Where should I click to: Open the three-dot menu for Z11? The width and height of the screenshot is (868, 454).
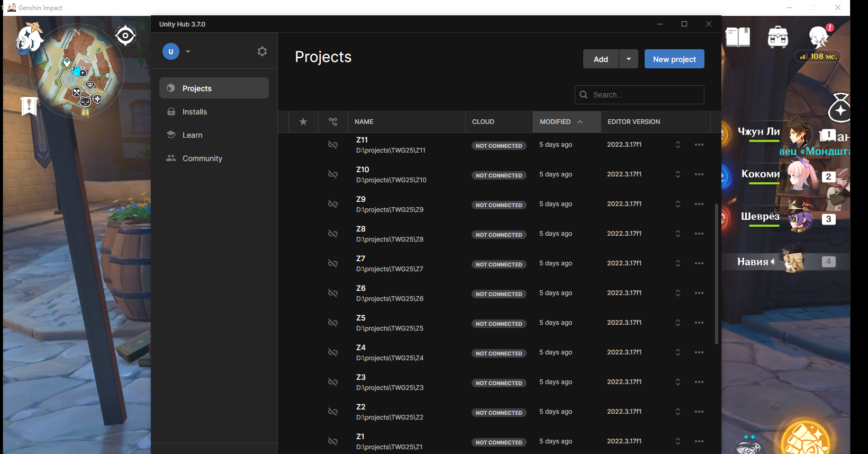point(699,145)
